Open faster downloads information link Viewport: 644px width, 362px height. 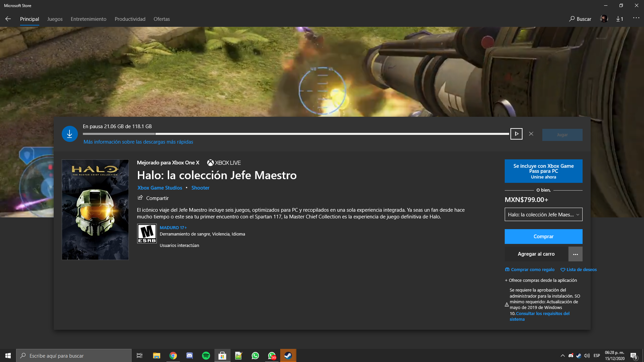[138, 142]
